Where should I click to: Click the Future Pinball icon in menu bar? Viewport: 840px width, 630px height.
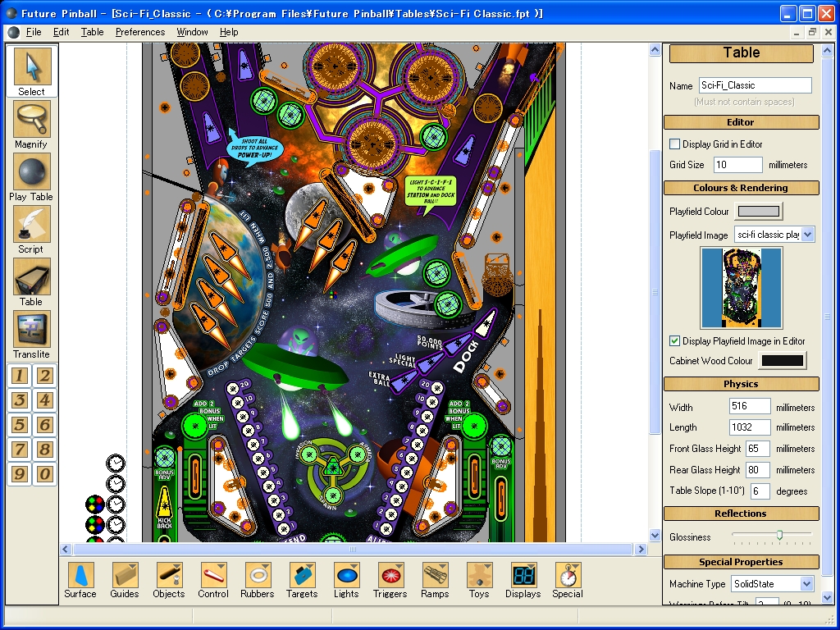[x=14, y=32]
